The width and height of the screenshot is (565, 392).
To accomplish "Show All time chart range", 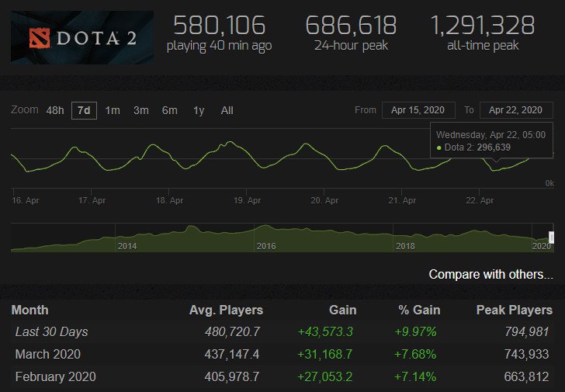I will tap(227, 110).
